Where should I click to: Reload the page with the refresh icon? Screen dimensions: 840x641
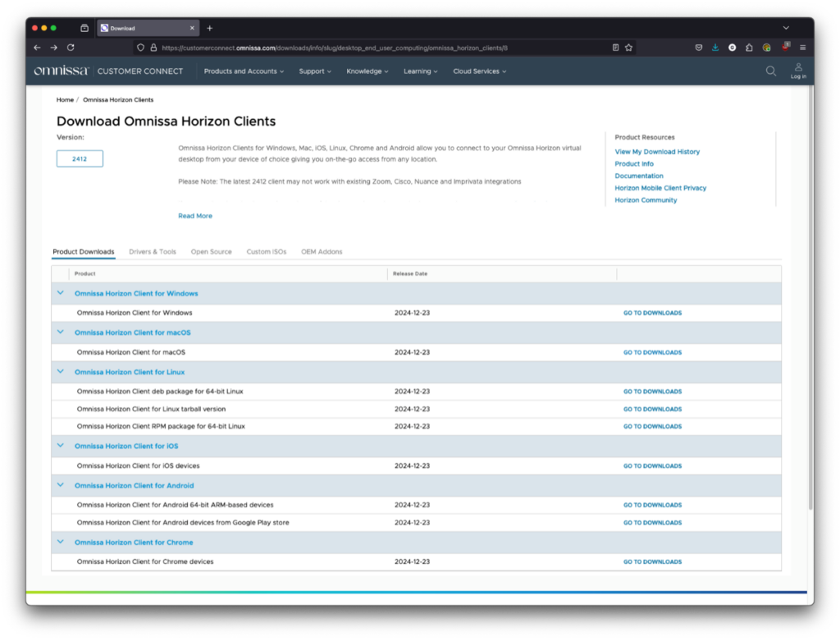(71, 47)
